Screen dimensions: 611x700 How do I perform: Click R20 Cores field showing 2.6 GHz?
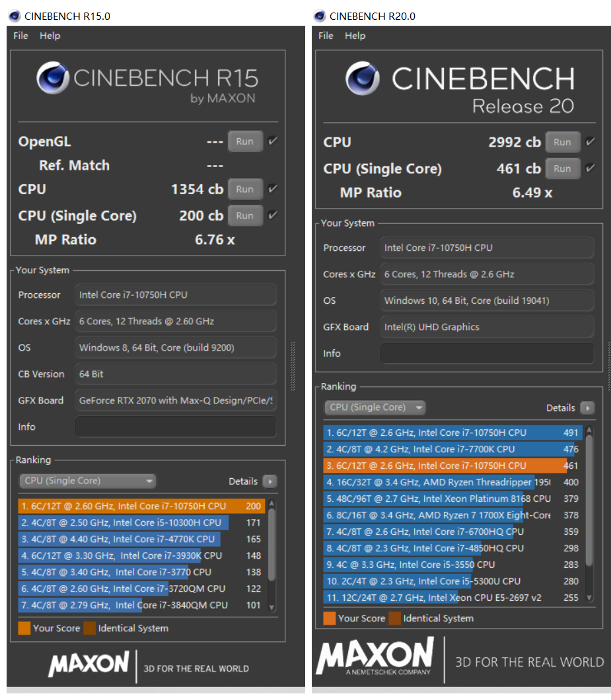click(x=487, y=274)
